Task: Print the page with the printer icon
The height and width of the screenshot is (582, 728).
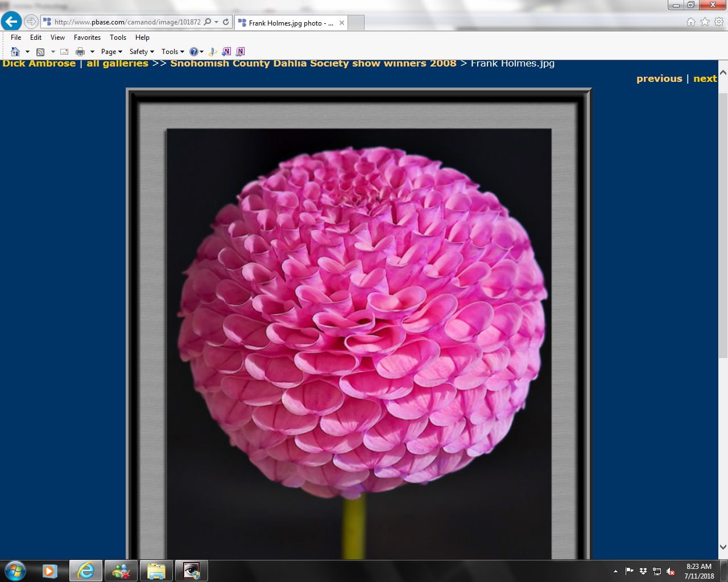Action: point(80,52)
